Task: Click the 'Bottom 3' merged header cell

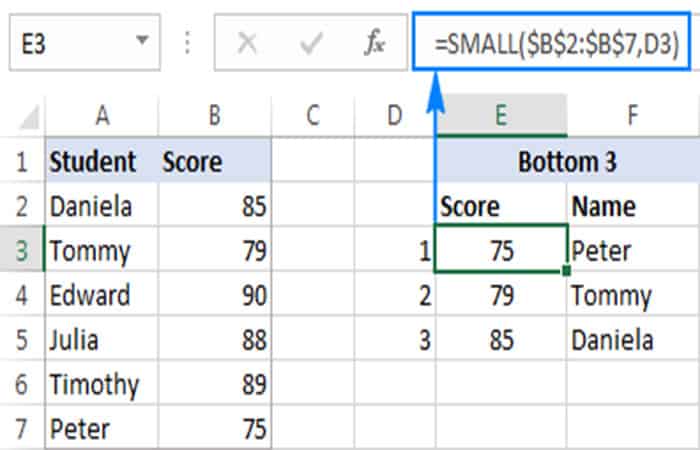Action: click(568, 160)
